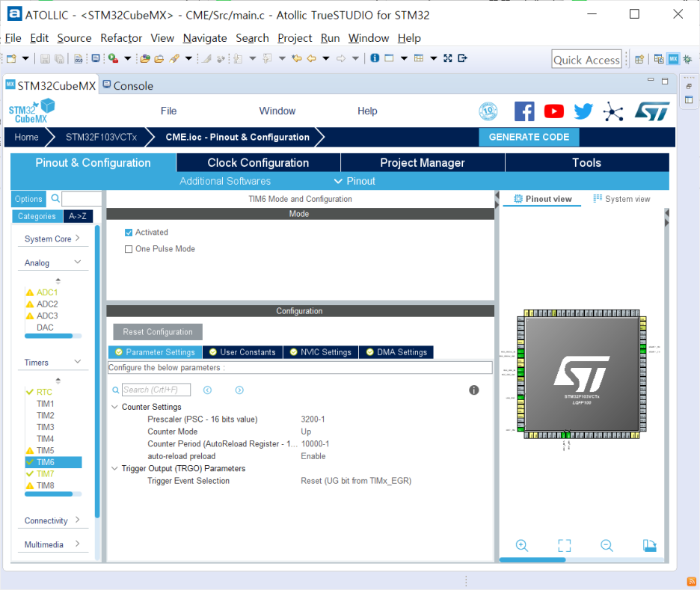This screenshot has height=590, width=700.
Task: Click the Reset Configuration button
Action: click(x=158, y=332)
